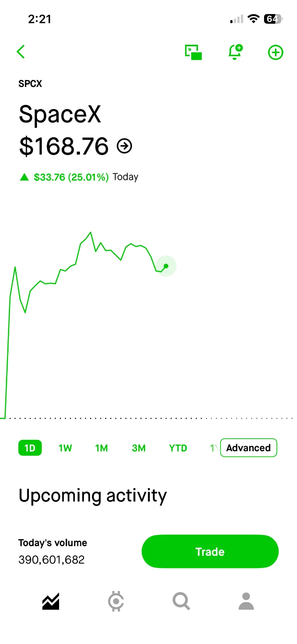
Task: Add SPCX to watchlist plus icon
Action: (276, 52)
